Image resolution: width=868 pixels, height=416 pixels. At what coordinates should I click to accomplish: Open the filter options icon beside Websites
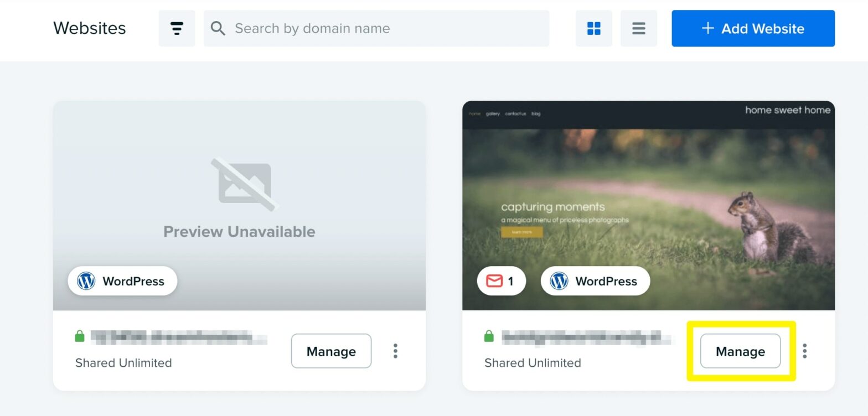point(177,28)
